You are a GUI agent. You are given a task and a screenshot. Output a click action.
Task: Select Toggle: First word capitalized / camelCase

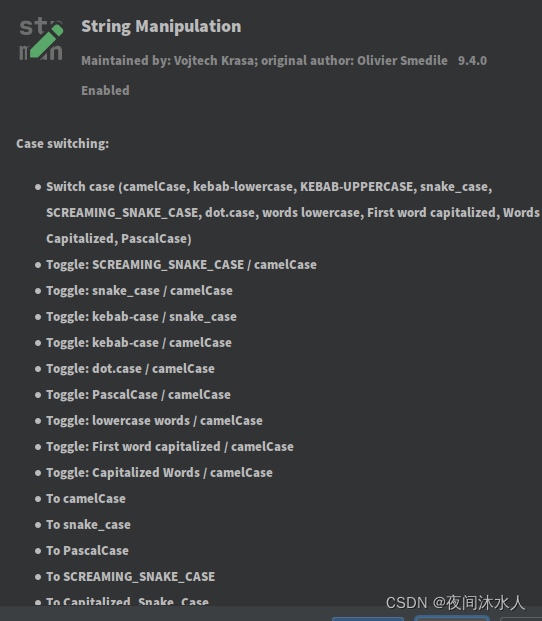click(x=170, y=447)
